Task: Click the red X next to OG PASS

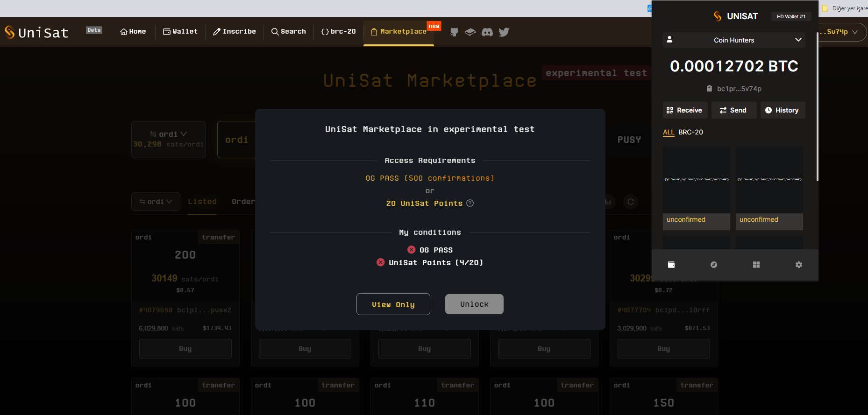Action: click(x=412, y=250)
